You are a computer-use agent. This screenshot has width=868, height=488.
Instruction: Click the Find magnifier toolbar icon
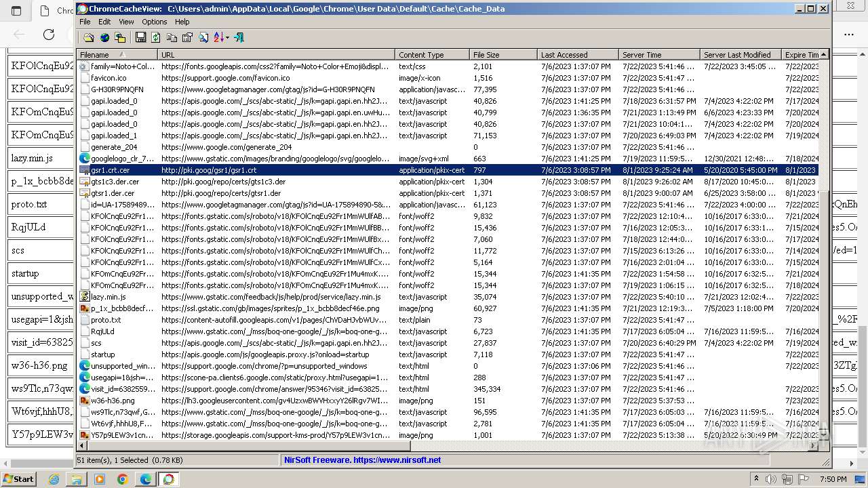tap(203, 37)
